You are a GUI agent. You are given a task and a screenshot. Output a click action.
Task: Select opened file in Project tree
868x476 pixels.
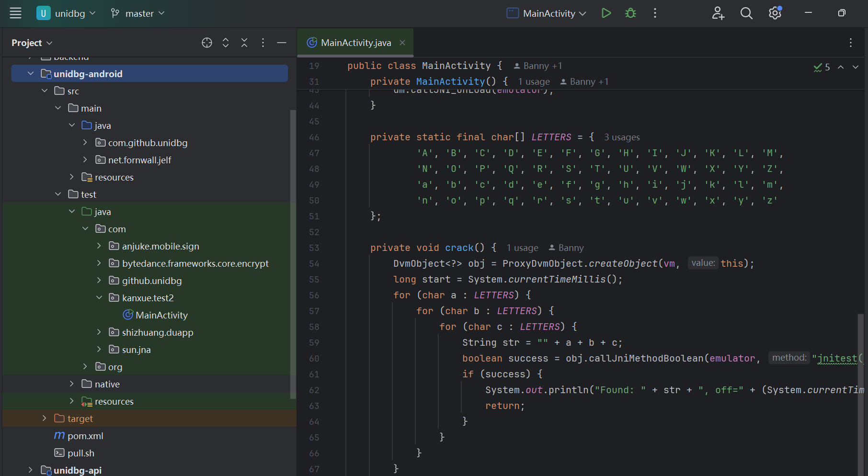coord(207,43)
